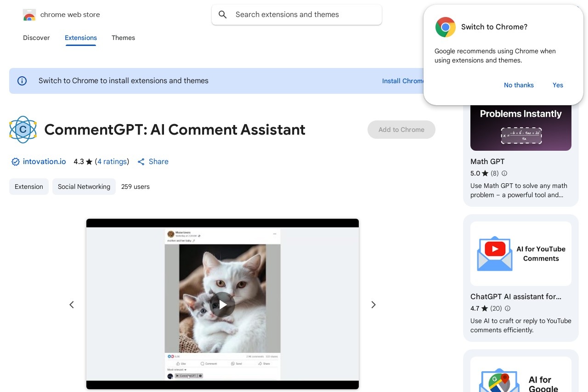
Task: Click the search extensions and themes field
Action: [297, 15]
